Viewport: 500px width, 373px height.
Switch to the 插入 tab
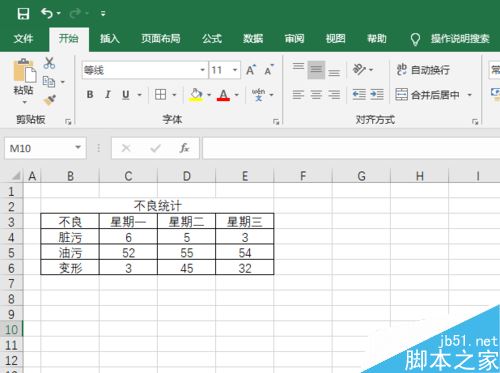click(110, 39)
